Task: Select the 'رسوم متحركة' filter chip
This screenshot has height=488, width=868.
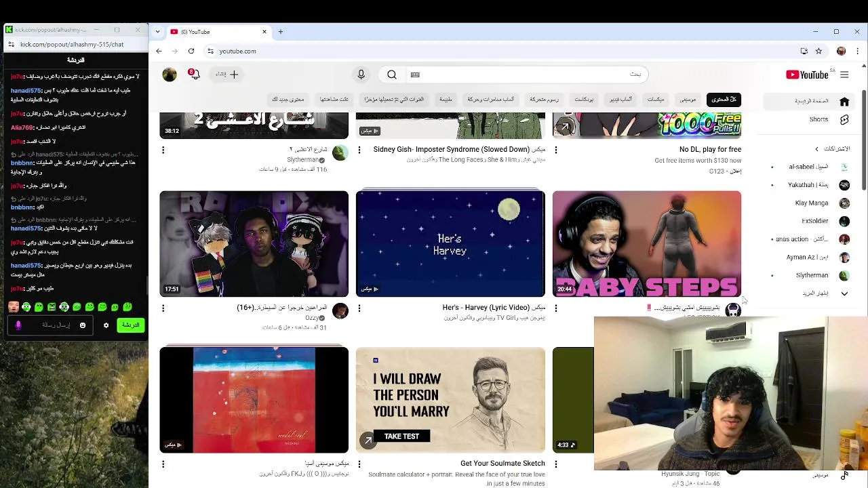Action: point(544,100)
